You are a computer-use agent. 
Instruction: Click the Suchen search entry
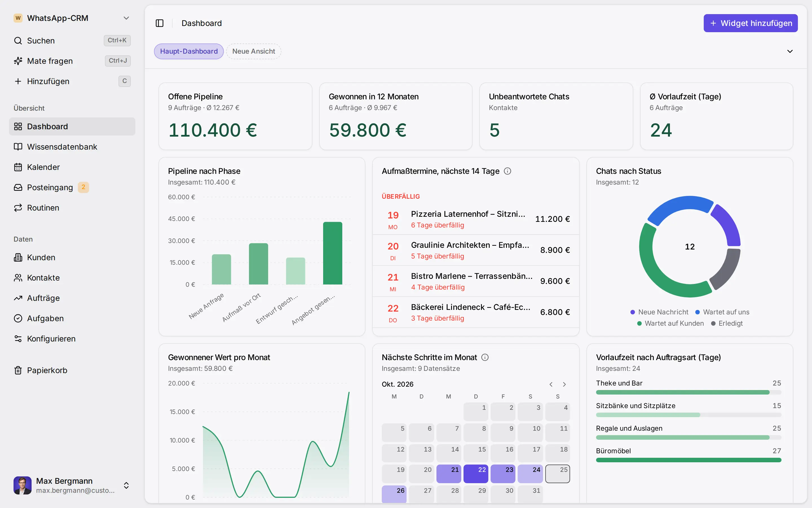coord(72,41)
